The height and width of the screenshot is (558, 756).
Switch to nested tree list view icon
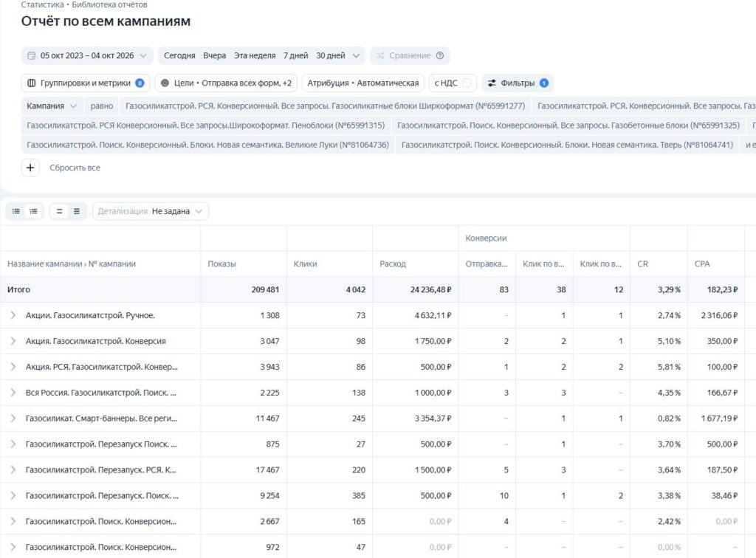click(33, 211)
